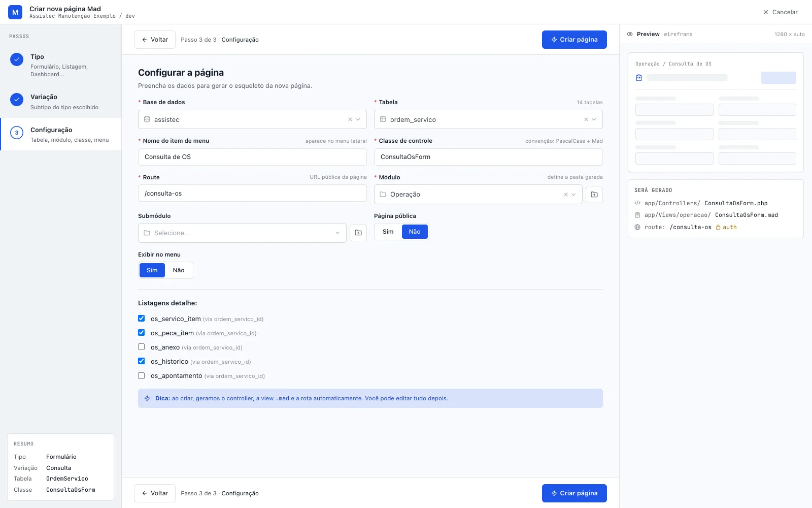Open Submódulo Selecione dropdown
This screenshot has height=508, width=812.
tap(242, 233)
